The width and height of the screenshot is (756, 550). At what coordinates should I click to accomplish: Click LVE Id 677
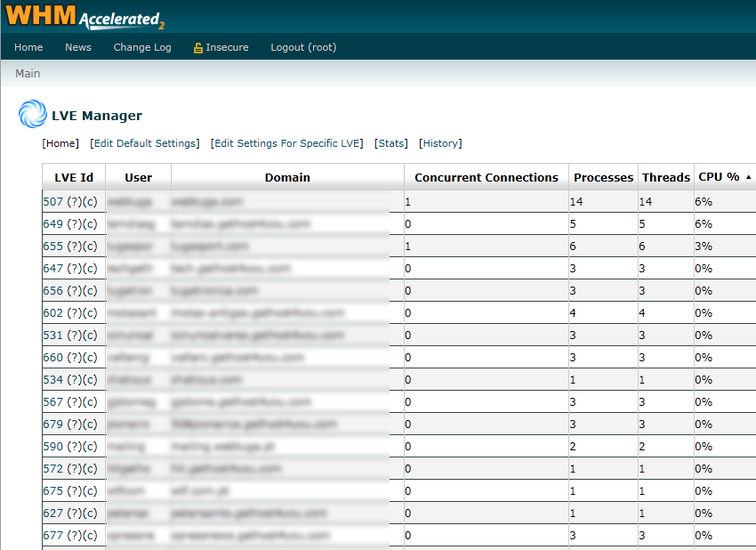pos(53,535)
